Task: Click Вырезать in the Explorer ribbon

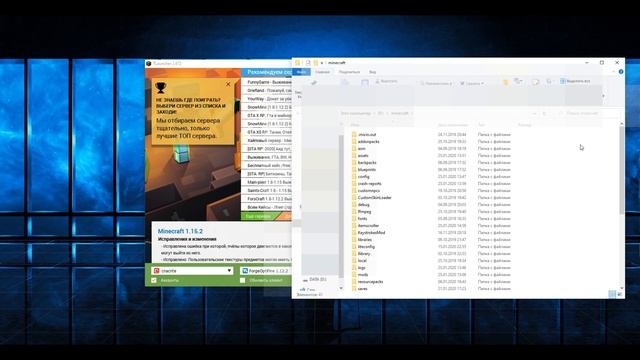Action: coord(386,81)
